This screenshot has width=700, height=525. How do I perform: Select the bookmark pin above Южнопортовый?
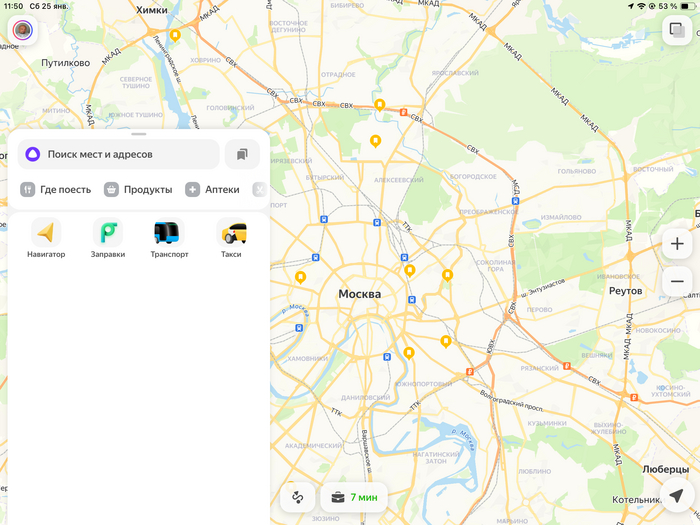coord(408,354)
